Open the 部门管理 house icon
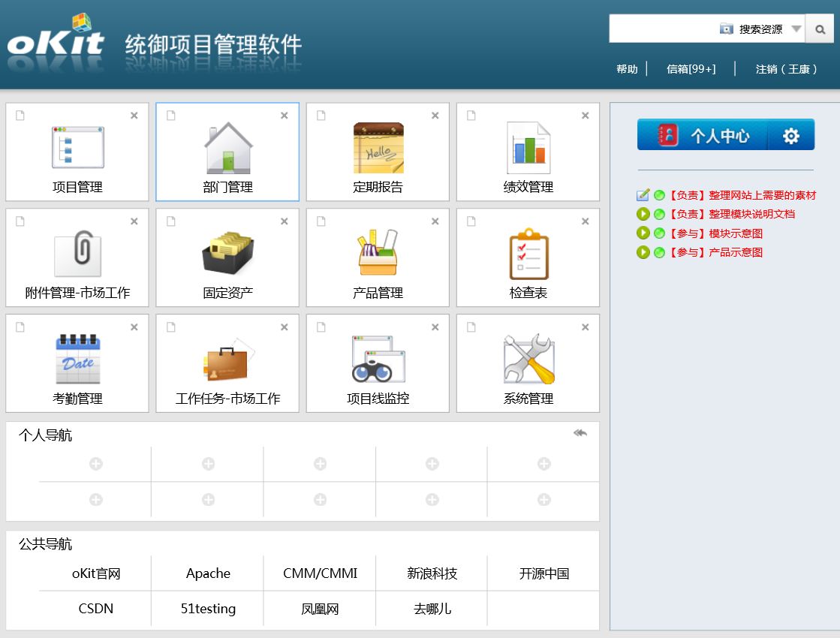The image size is (840, 638). click(228, 147)
